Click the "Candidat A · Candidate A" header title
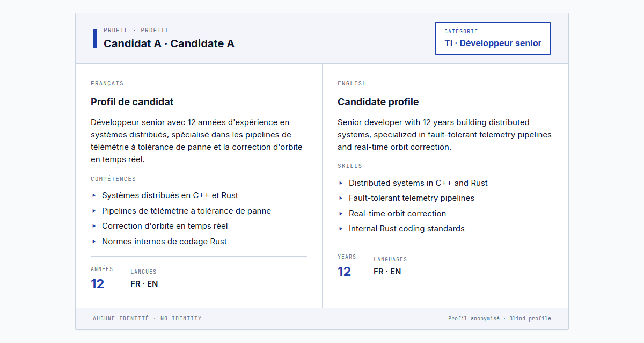This screenshot has width=644, height=343. [169, 43]
